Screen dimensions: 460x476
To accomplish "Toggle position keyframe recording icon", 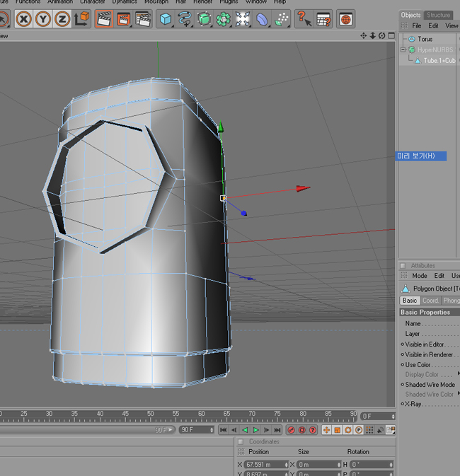I will tap(327, 430).
